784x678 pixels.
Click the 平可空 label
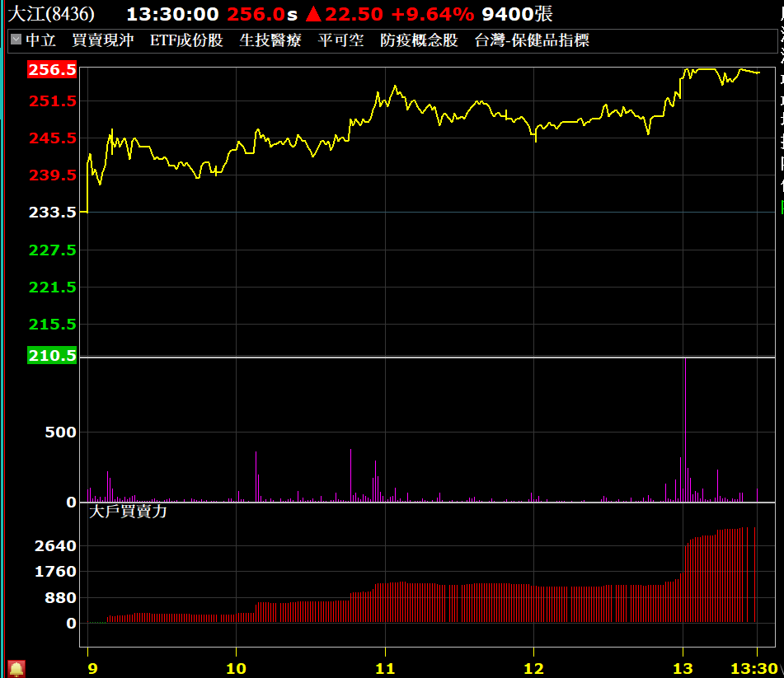point(340,40)
